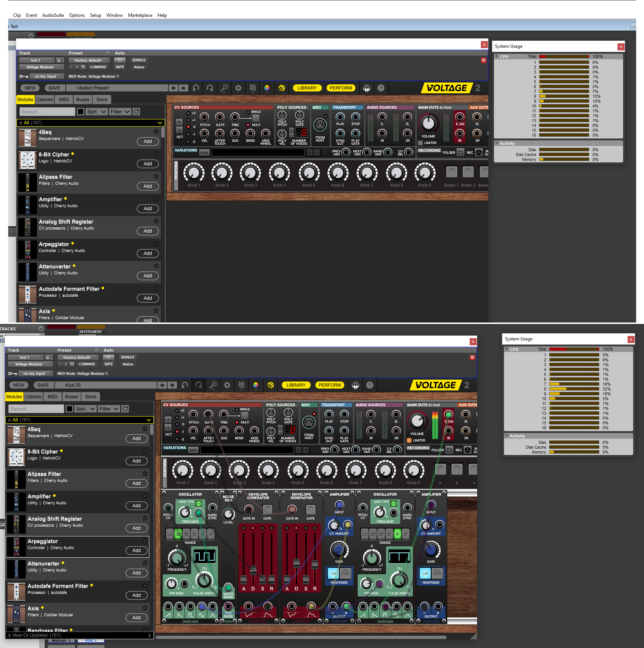
Task: Click the module Search field in the Select Preset window
Action: (x=47, y=112)
